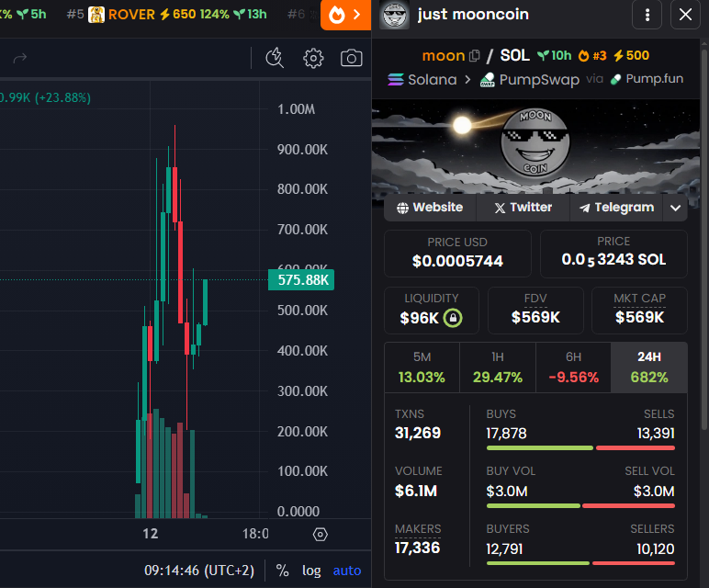This screenshot has width=709, height=588.
Task: Click the PumpSwap DEX link
Action: tap(530, 80)
